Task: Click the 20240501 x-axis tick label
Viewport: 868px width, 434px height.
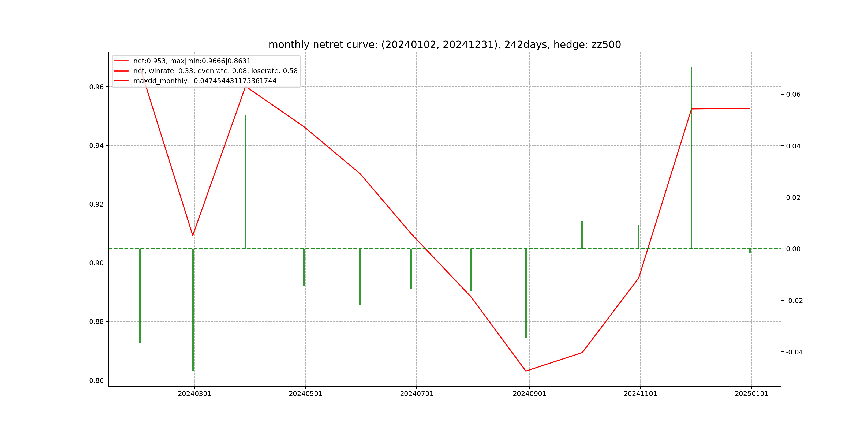Action: point(306,394)
